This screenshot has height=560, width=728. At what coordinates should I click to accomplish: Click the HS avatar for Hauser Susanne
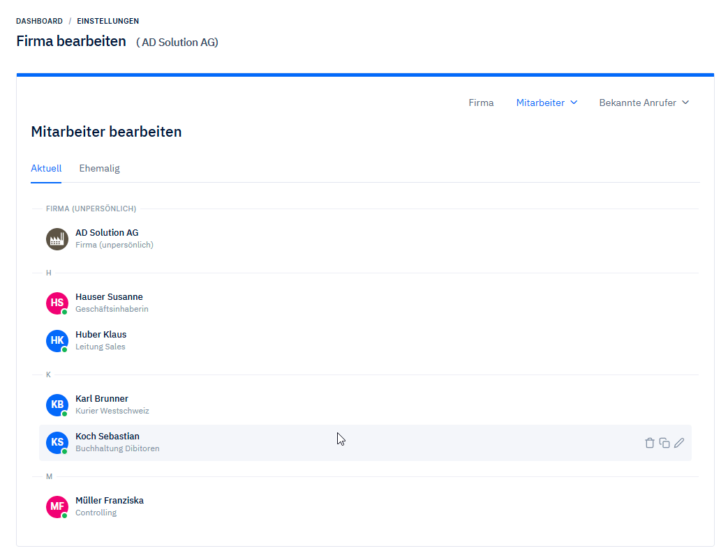57,303
